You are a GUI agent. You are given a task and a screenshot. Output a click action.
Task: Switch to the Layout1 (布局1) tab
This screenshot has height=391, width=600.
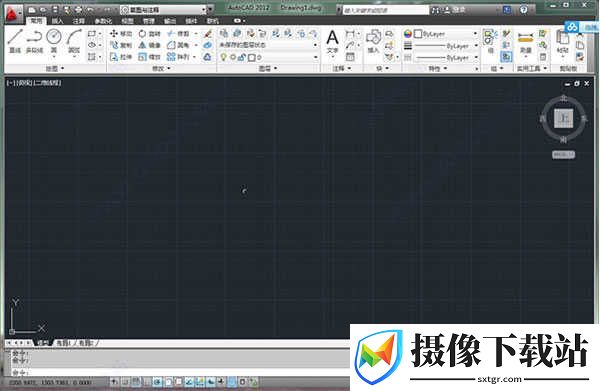tap(64, 343)
